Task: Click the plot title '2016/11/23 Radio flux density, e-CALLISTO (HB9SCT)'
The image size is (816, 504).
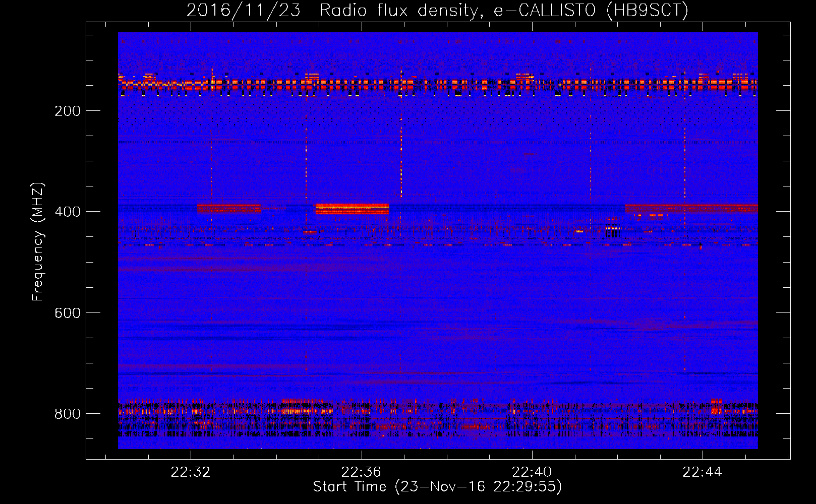Action: (437, 10)
